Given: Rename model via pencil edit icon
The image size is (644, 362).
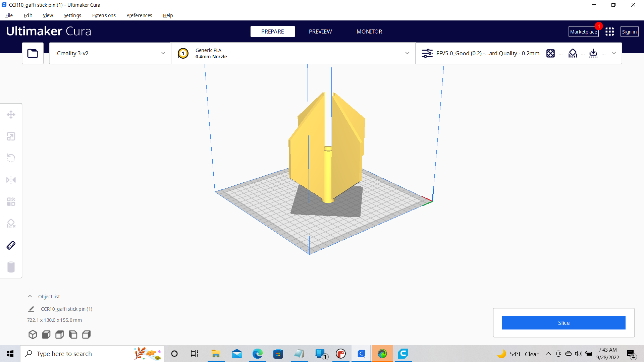Looking at the screenshot, I should (x=31, y=309).
